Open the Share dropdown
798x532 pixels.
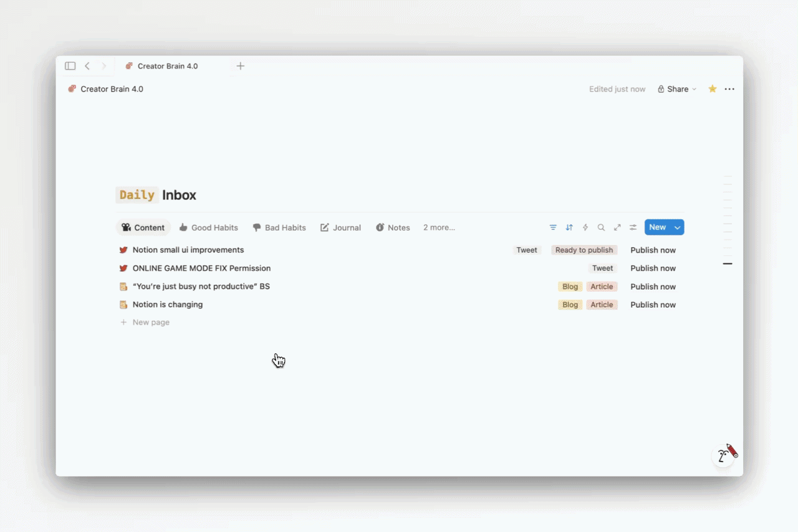pyautogui.click(x=677, y=89)
